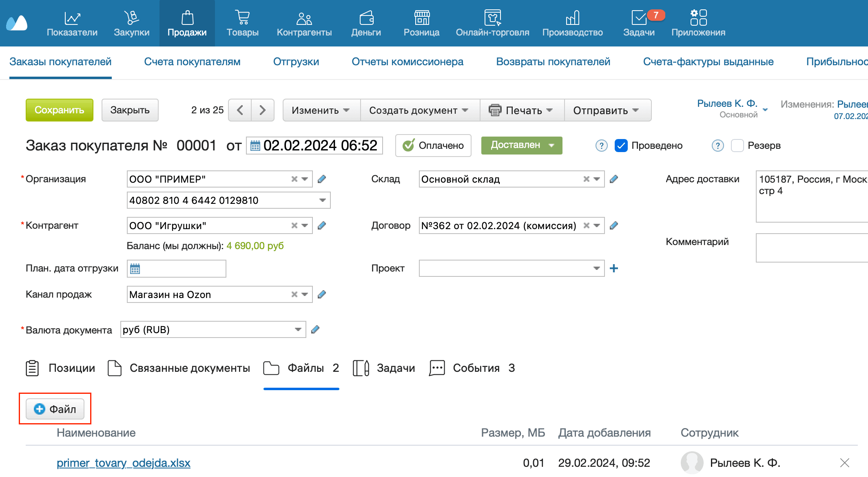This screenshot has width=868, height=477.
Task: Open the Деньги wallet icon
Action: [366, 18]
